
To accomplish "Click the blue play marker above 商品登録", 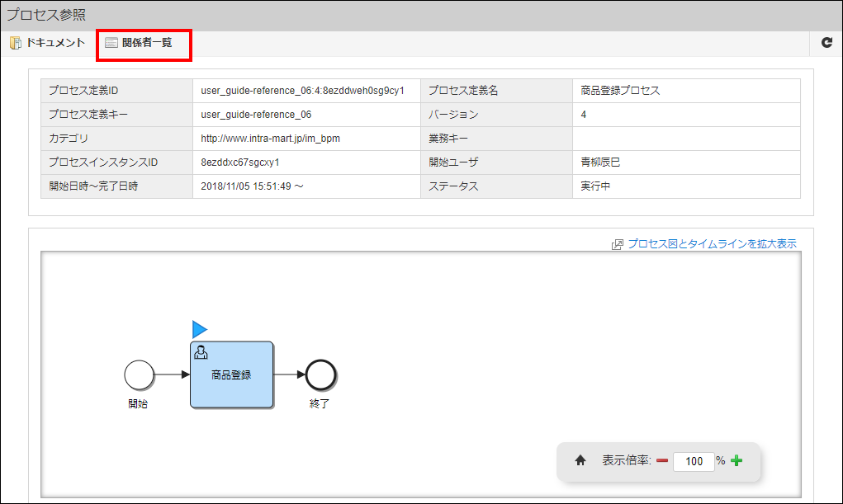I will click(199, 329).
